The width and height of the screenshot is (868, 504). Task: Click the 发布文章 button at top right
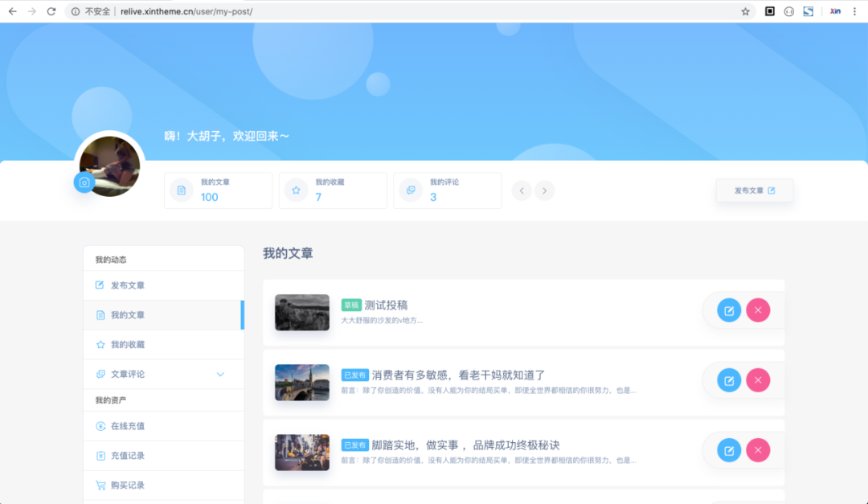(x=754, y=191)
